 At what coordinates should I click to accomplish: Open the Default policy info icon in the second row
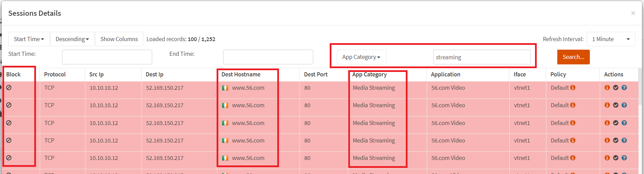[x=573, y=105]
